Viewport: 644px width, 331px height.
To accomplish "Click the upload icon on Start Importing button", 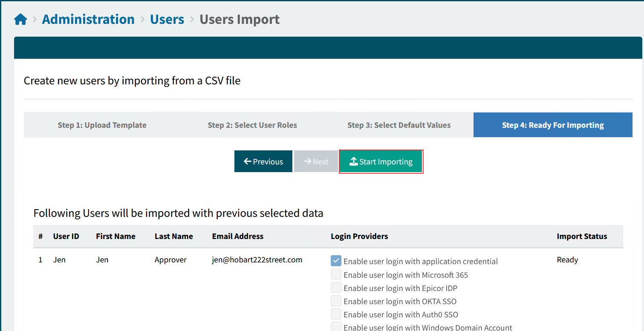I will tap(353, 161).
